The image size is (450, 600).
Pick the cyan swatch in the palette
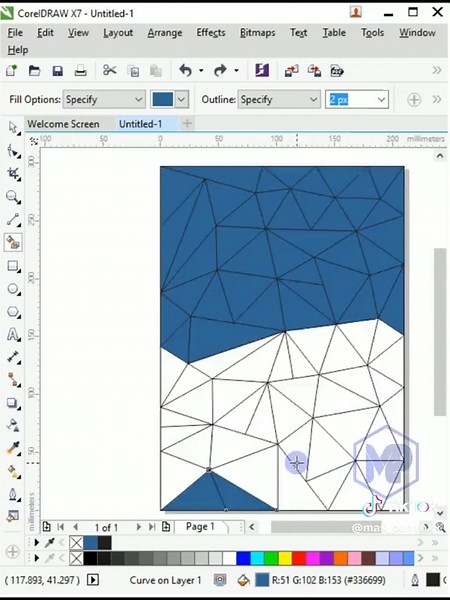click(x=257, y=559)
